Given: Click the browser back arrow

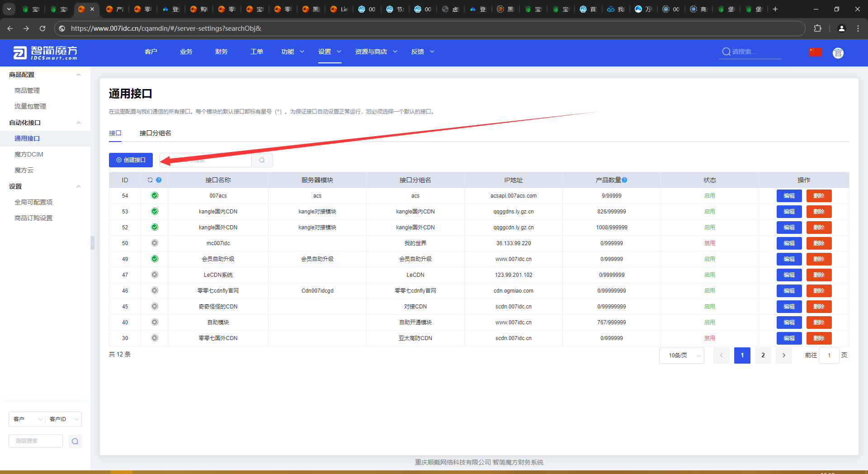Looking at the screenshot, I should (x=10, y=28).
